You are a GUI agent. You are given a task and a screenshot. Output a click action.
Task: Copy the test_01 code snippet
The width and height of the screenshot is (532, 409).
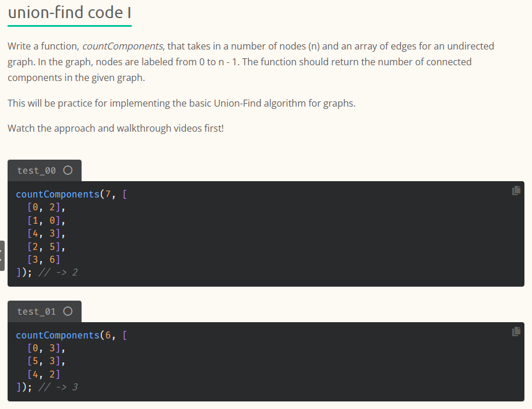point(516,332)
